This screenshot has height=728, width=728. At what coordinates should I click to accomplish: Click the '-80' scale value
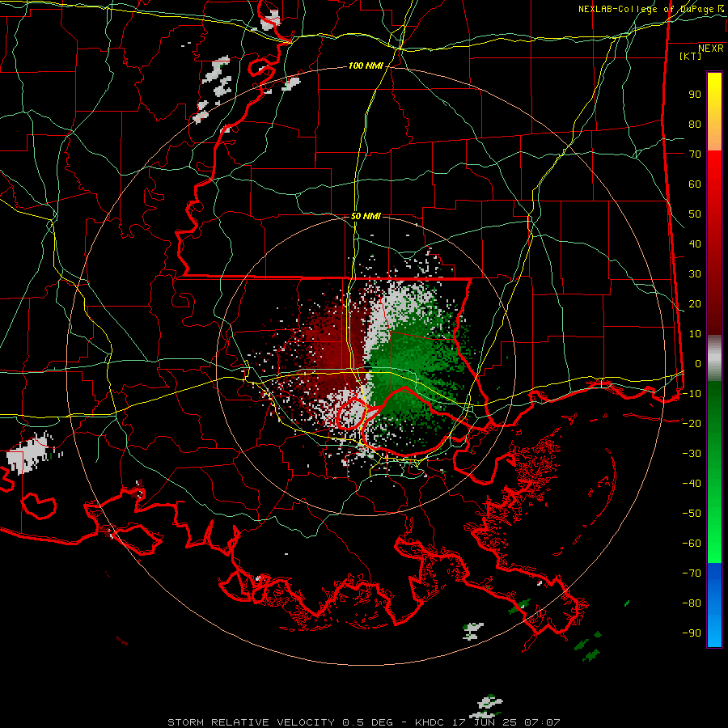(x=692, y=603)
